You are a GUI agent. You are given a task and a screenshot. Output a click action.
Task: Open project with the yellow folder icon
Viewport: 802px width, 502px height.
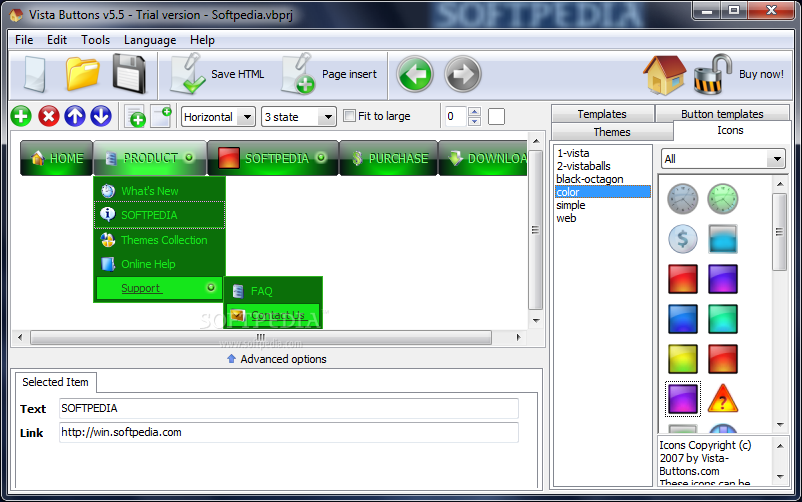[x=82, y=74]
